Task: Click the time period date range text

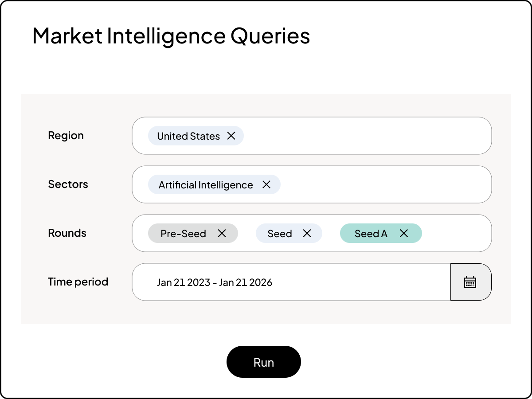Action: click(215, 282)
